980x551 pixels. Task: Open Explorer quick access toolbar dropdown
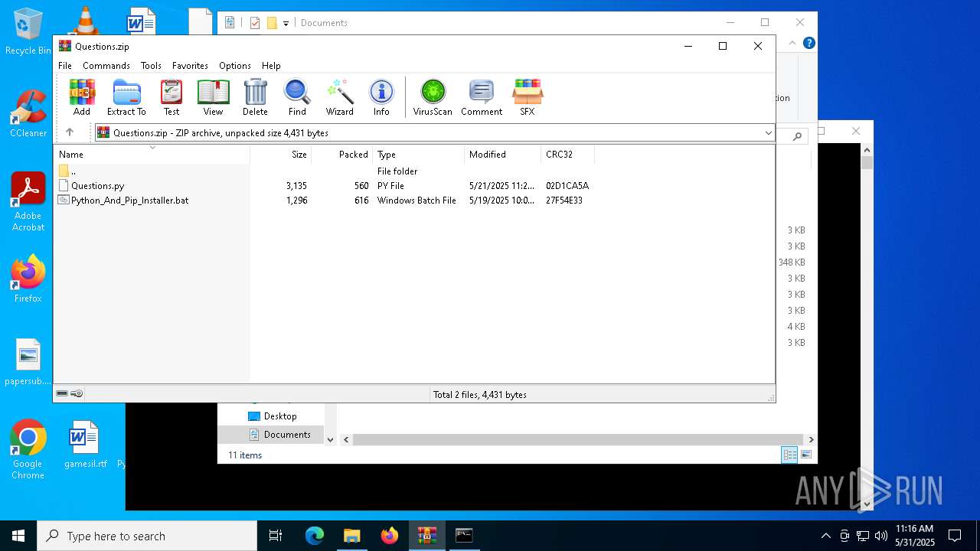[286, 23]
